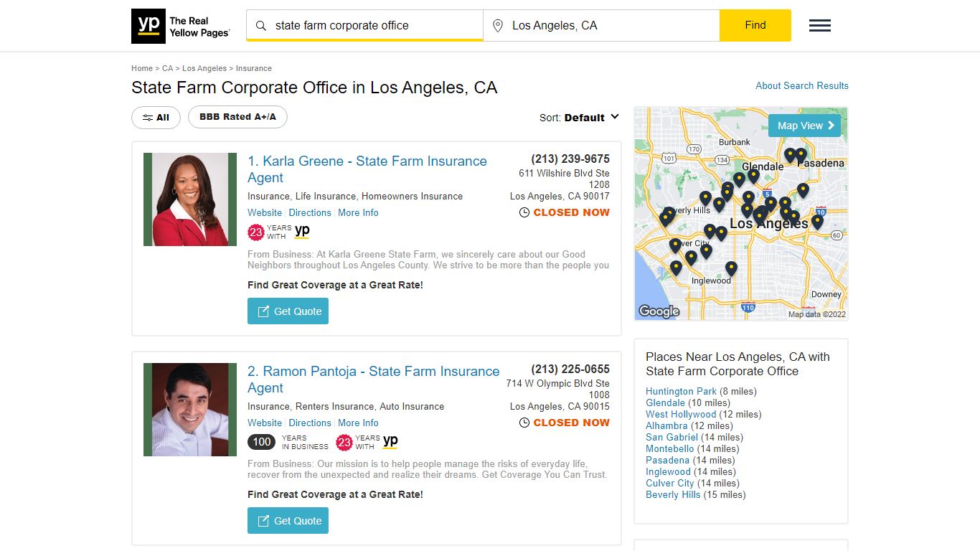The image size is (980, 551).
Task: Visit Ramon Pantoja's Website link
Action: coord(265,423)
